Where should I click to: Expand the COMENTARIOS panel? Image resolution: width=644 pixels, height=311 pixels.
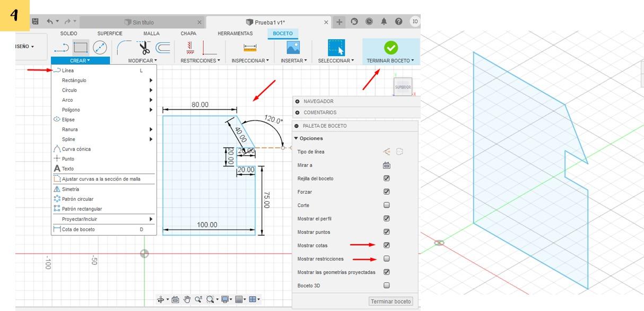(x=298, y=112)
